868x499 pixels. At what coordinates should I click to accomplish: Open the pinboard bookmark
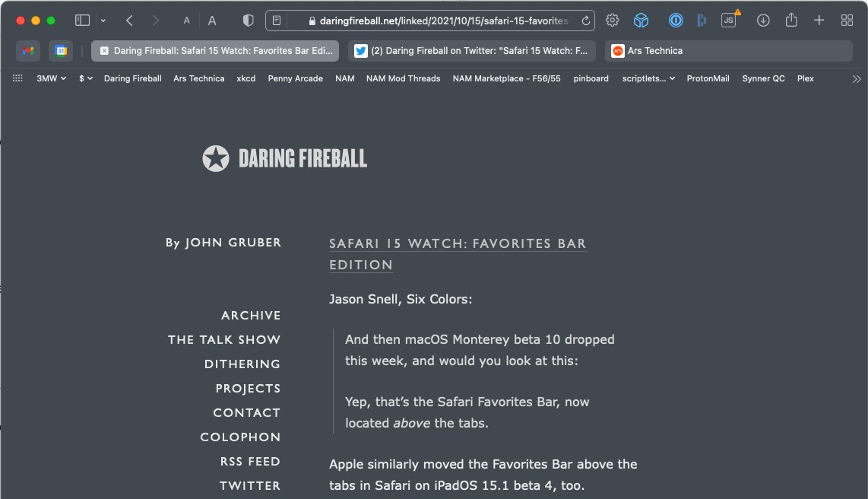(591, 78)
